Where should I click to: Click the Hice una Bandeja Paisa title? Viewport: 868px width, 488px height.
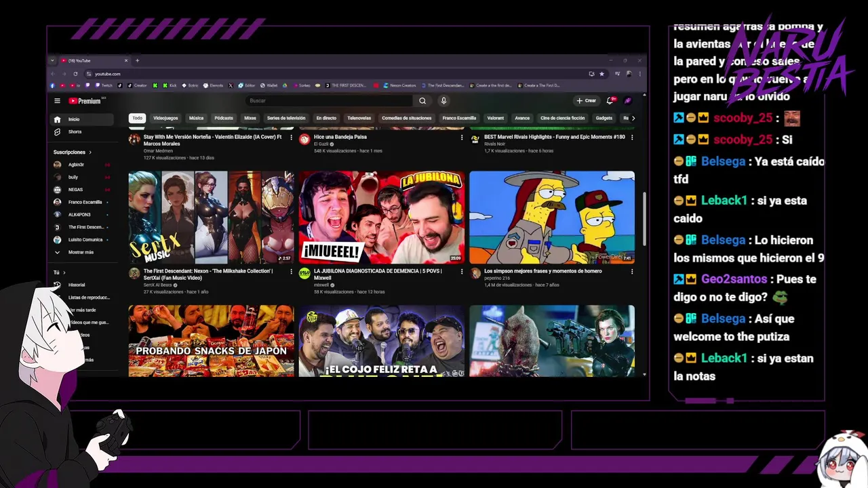tap(340, 137)
